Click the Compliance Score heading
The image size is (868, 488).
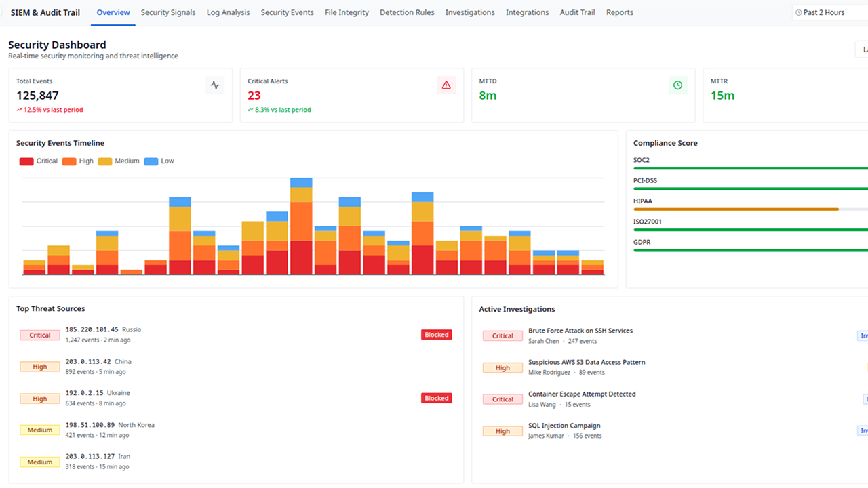665,143
